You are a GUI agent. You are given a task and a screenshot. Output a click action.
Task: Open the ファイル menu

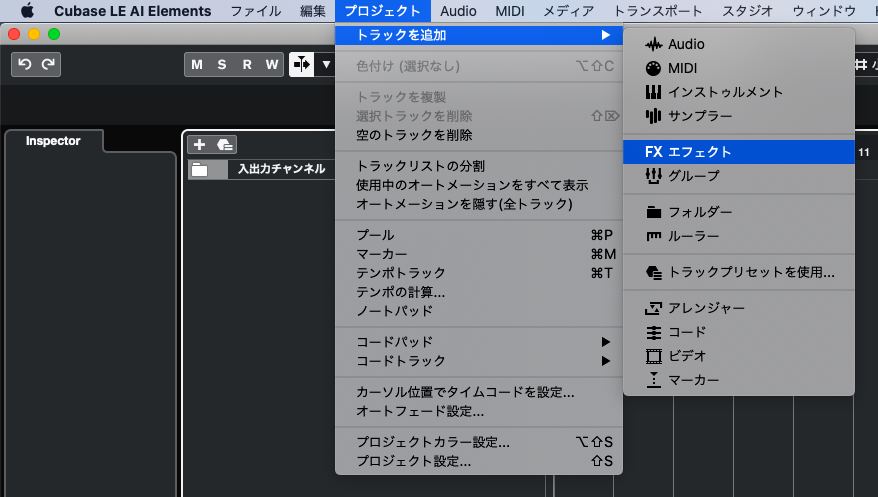click(x=256, y=11)
